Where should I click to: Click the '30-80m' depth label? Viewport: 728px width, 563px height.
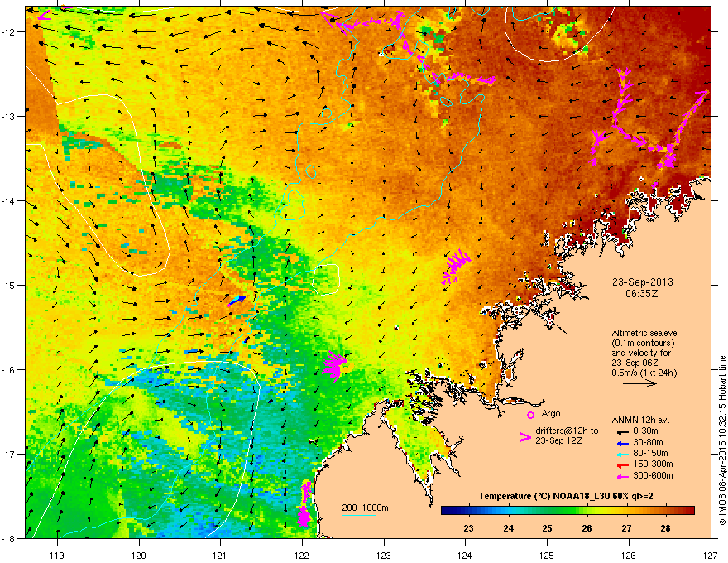click(648, 442)
